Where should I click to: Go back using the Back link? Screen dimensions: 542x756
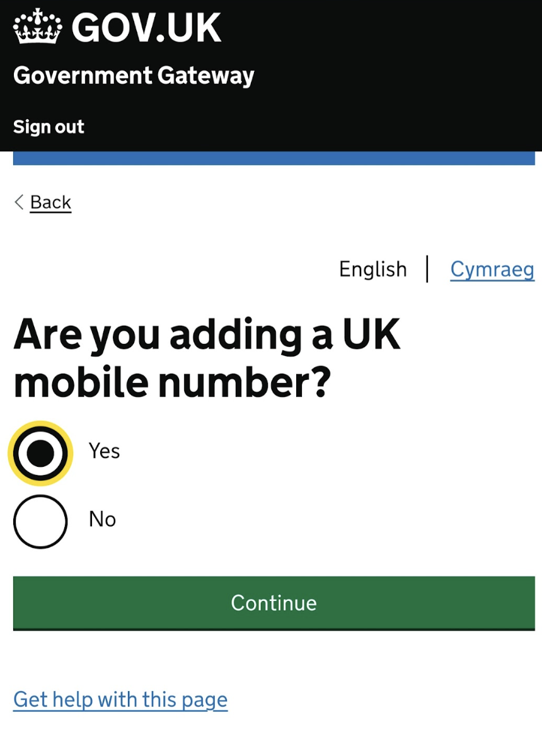click(x=50, y=202)
